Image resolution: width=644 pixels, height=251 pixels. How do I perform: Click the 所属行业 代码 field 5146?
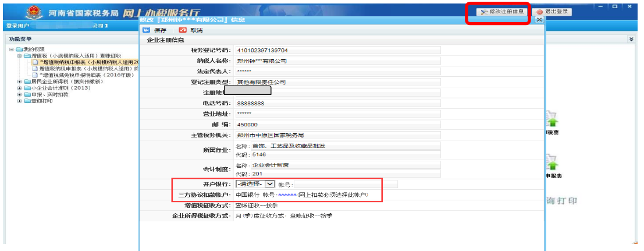click(x=346, y=154)
